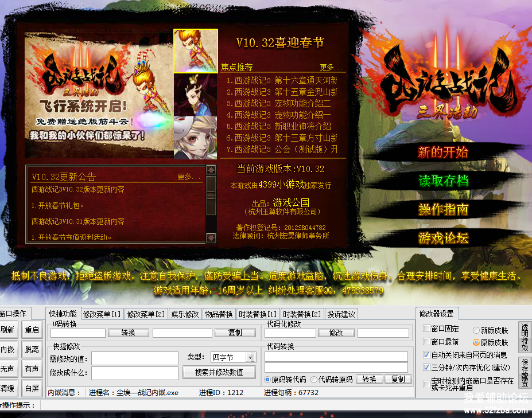The height and width of the screenshot is (418, 532).
Task: Click 读取存档 to load save
Action: click(444, 181)
